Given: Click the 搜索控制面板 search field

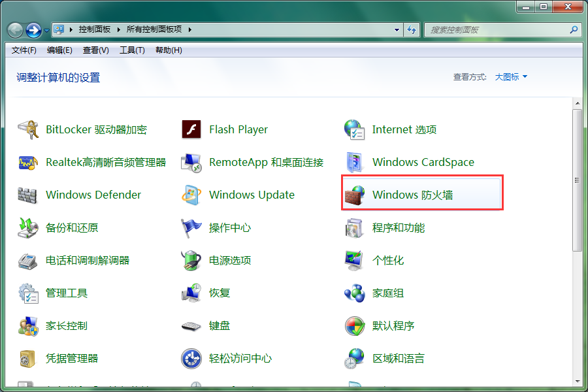Looking at the screenshot, I should 502,30.
